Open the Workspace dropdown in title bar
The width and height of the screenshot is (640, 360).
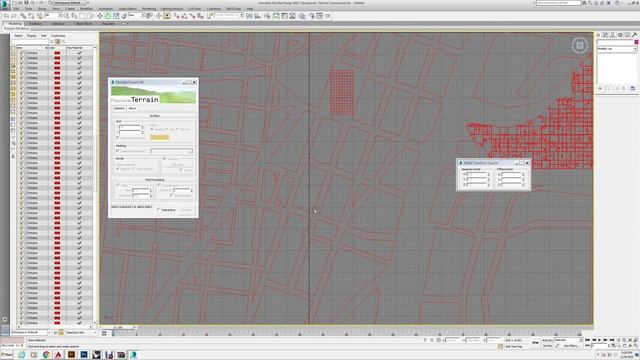click(69, 3)
